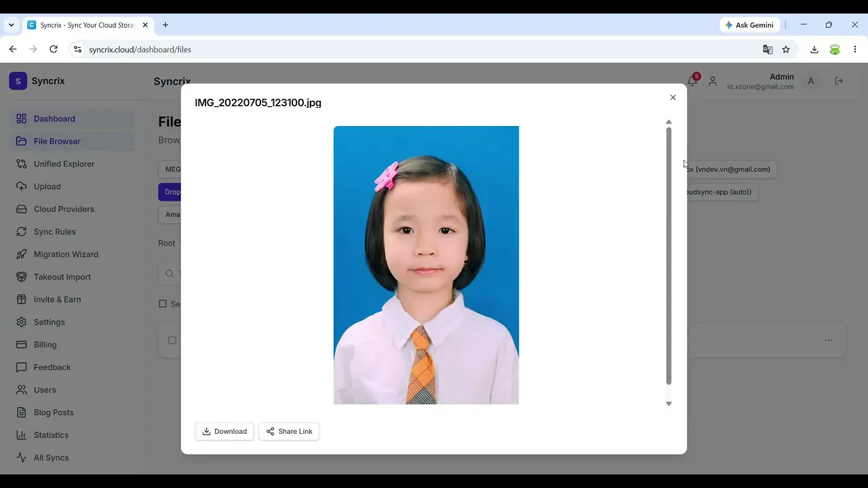The width and height of the screenshot is (868, 488).
Task: Toggle the Select all checkbox
Action: [163, 304]
